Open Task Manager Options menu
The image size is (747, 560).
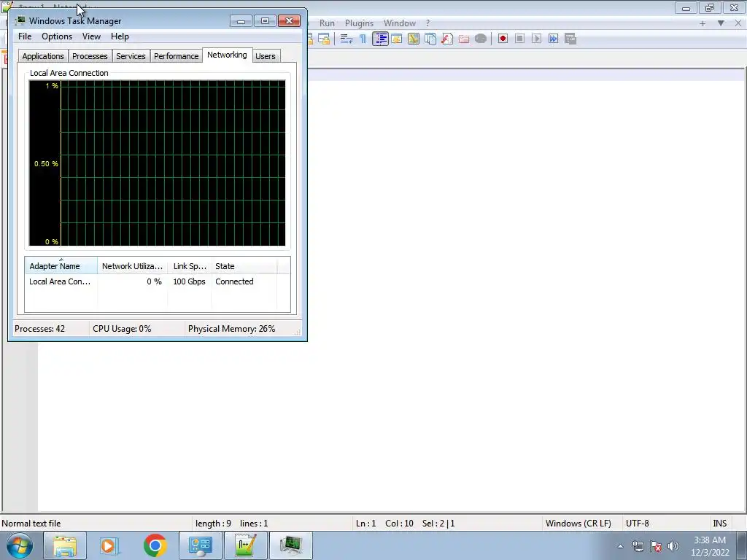click(x=57, y=36)
